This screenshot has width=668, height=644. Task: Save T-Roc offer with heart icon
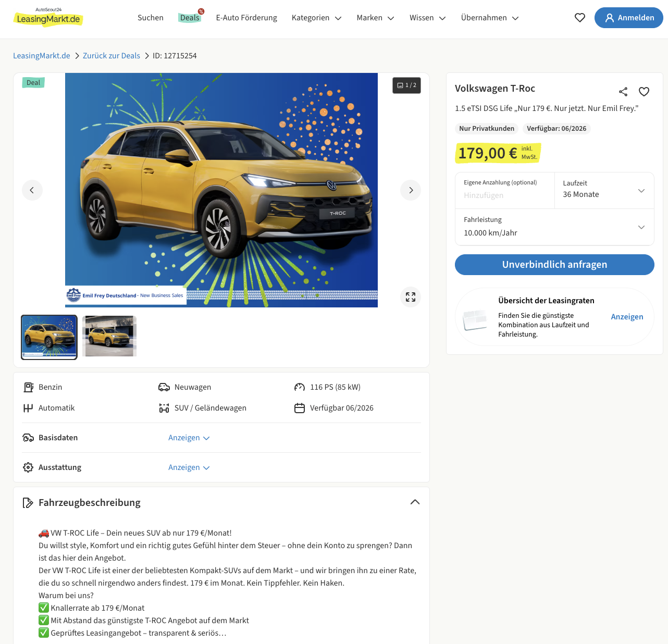click(x=644, y=92)
